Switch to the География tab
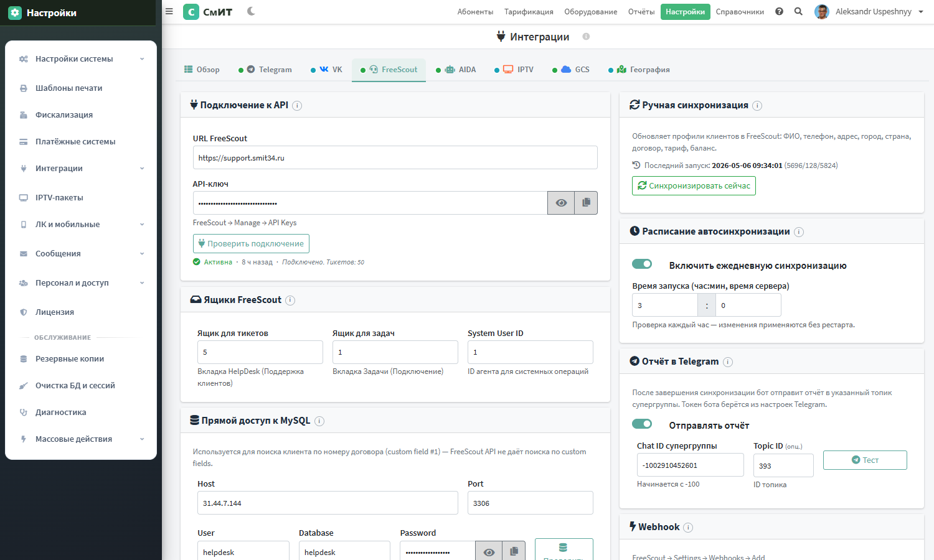The width and height of the screenshot is (934, 560). tap(639, 70)
